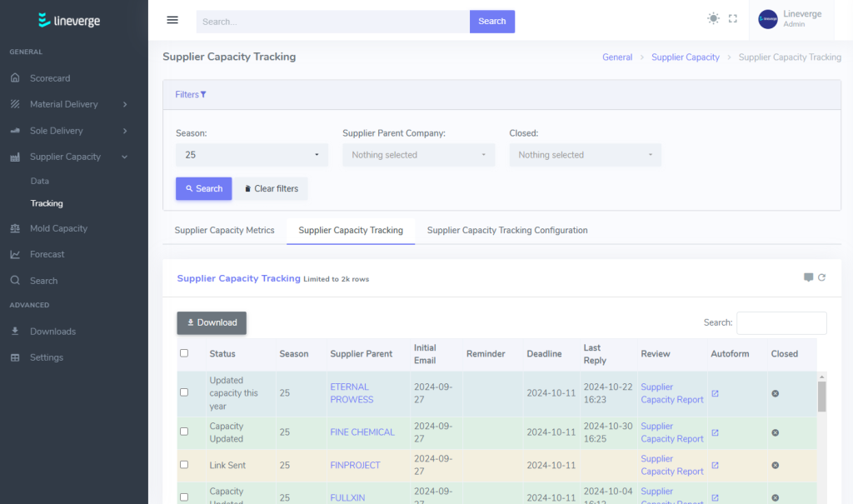The height and width of the screenshot is (504, 853).
Task: Open the Closed filter dropdown
Action: tap(585, 154)
